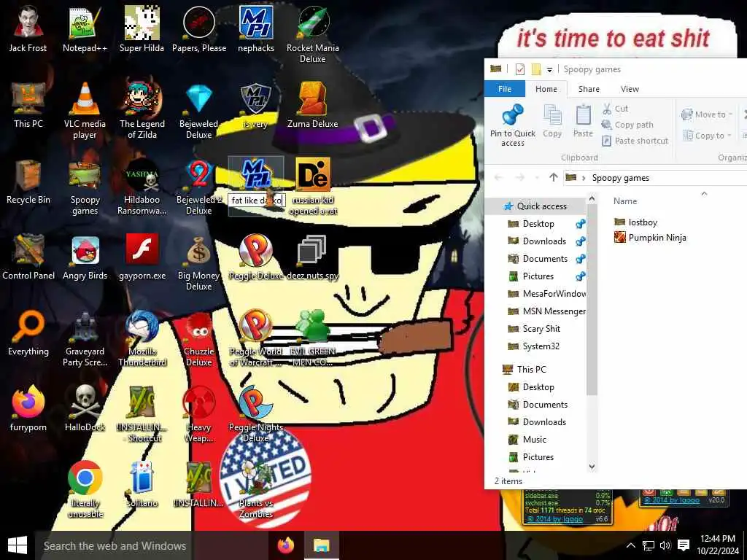Show hidden tray icons chevron
747x560 pixels.
click(x=630, y=545)
